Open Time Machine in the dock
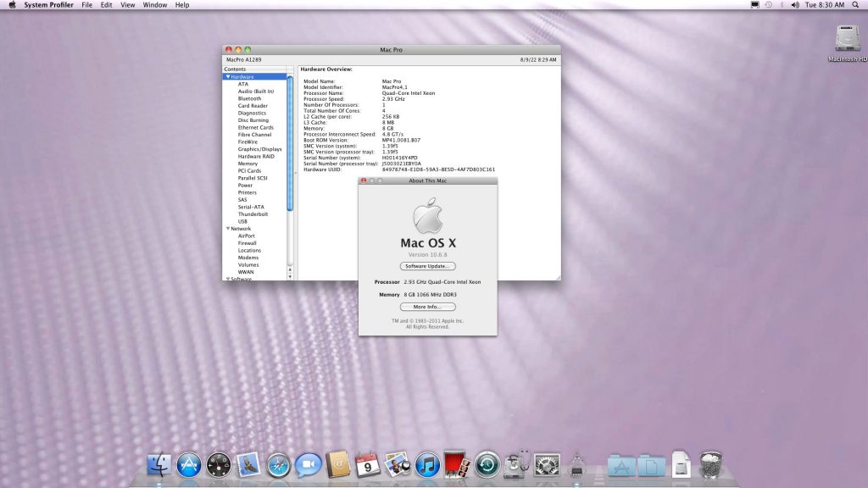This screenshot has height=488, width=868. [x=487, y=465]
